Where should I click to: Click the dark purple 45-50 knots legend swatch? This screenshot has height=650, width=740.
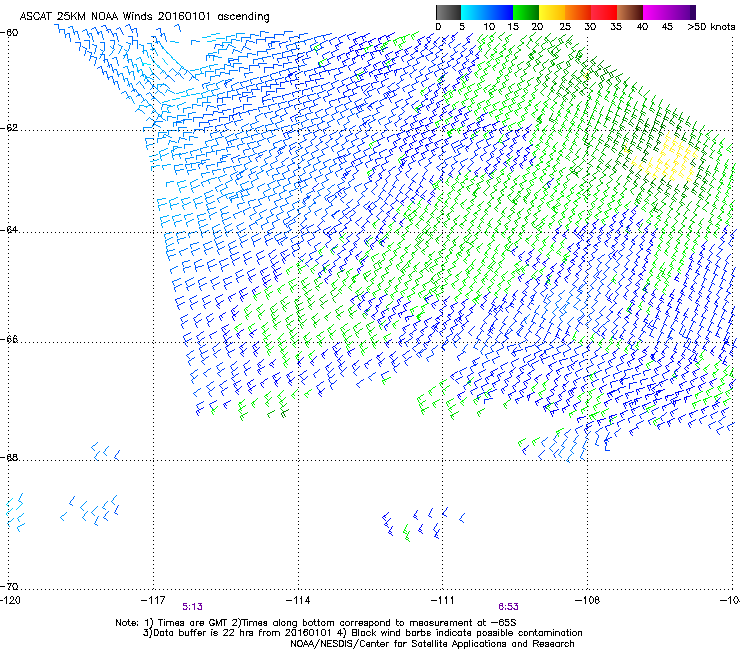pos(682,12)
